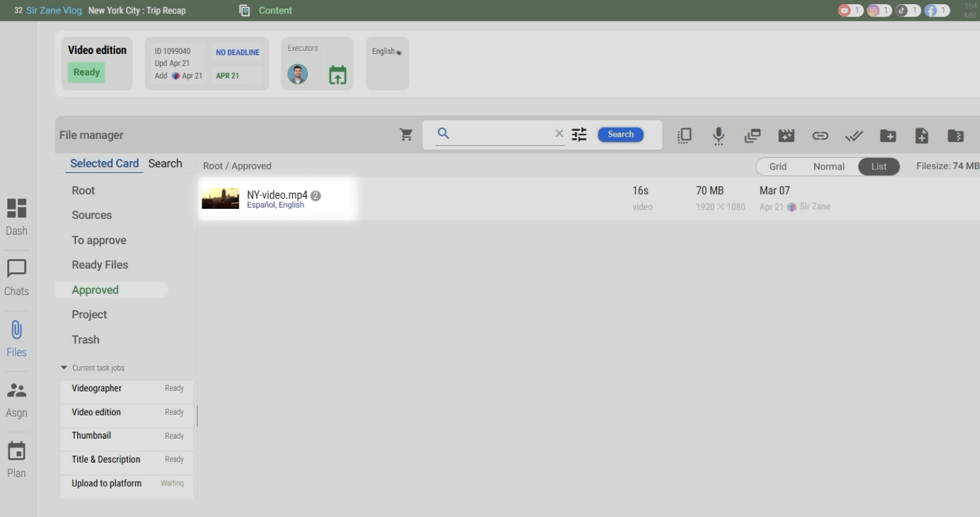This screenshot has width=980, height=517.
Task: Click the link chain icon
Action: 820,136
